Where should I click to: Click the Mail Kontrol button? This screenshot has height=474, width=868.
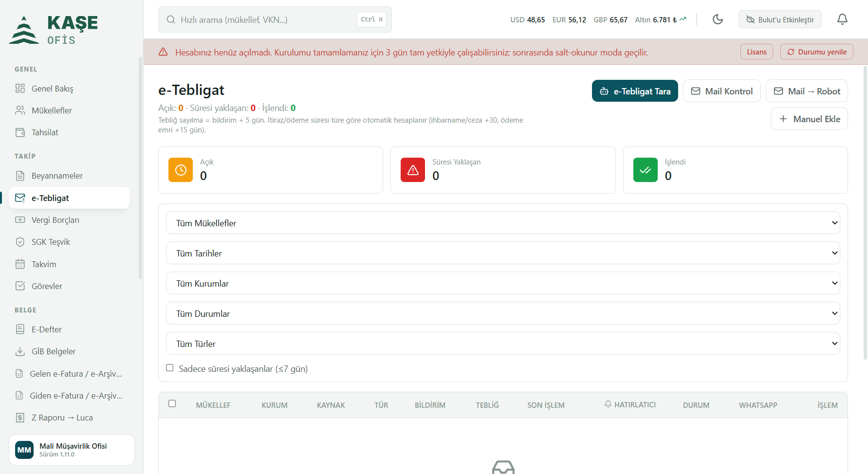722,91
